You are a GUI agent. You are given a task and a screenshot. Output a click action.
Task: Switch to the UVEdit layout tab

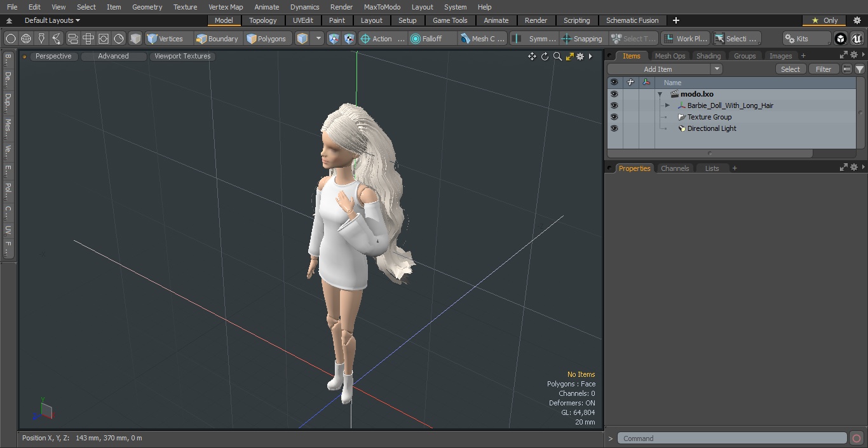pyautogui.click(x=303, y=20)
